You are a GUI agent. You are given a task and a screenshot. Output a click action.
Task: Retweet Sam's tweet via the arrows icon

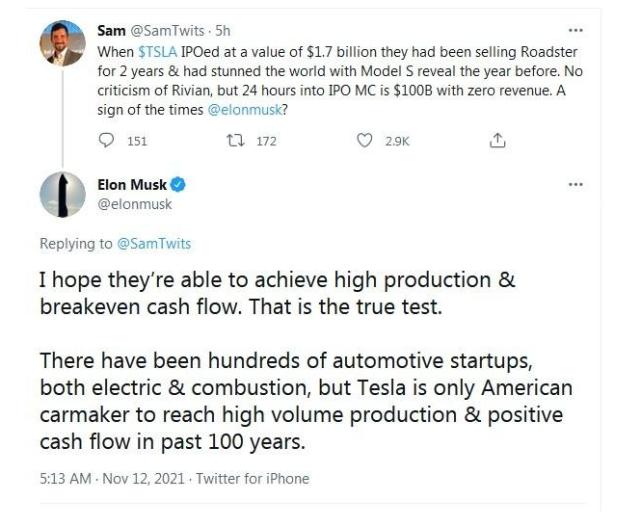tap(235, 141)
